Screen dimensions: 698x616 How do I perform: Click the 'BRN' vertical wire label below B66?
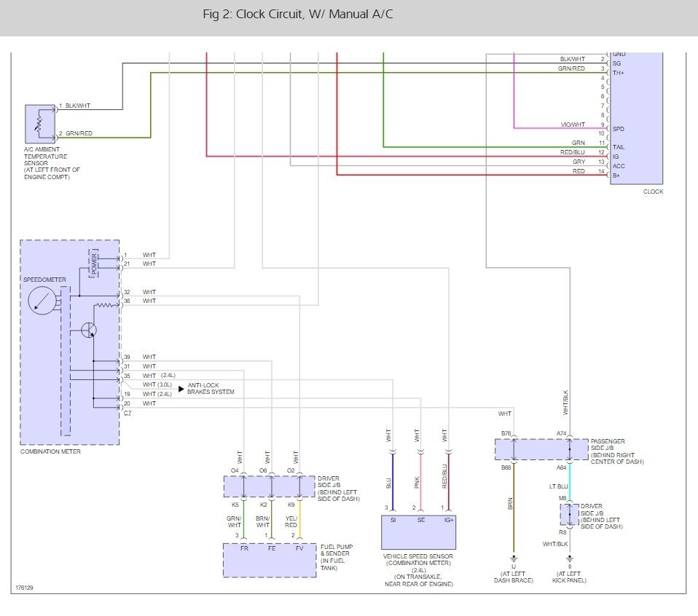coord(510,503)
